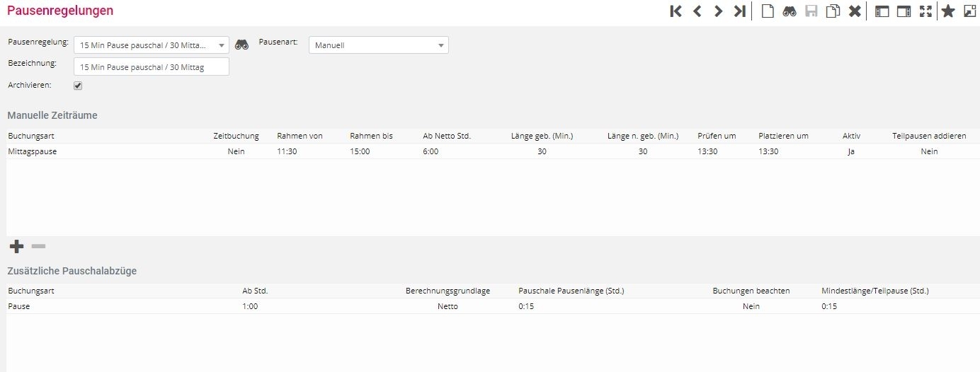Click the binoculars search icon in the top toolbar
The image size is (980, 372).
pos(790,11)
